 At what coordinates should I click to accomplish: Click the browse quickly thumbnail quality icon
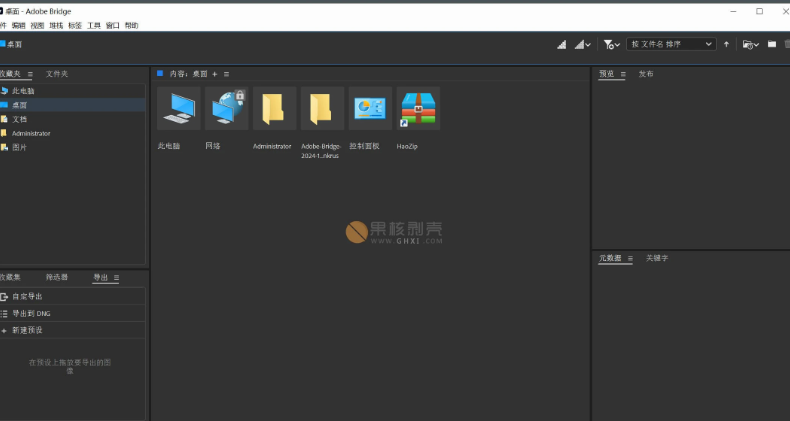(x=562, y=44)
